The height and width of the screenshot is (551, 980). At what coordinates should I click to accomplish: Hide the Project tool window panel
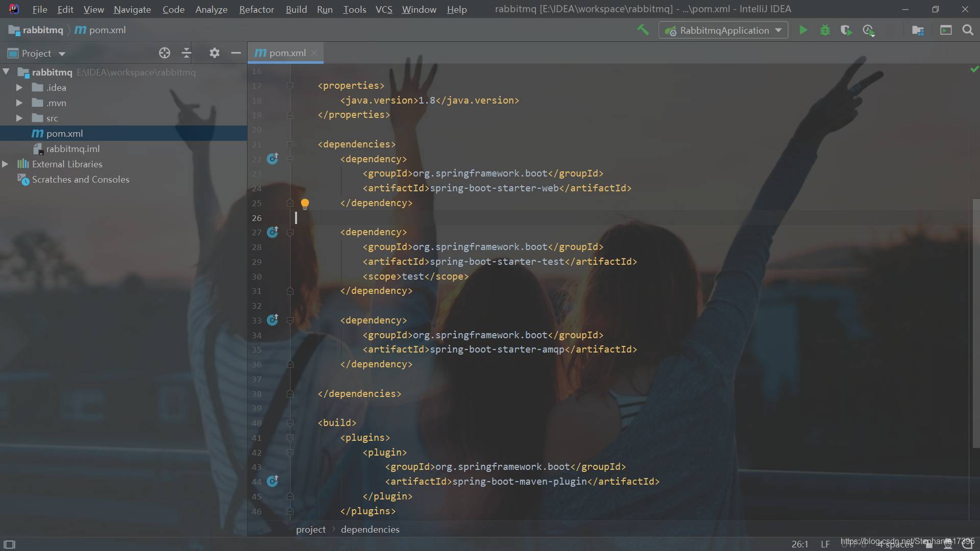(x=236, y=53)
